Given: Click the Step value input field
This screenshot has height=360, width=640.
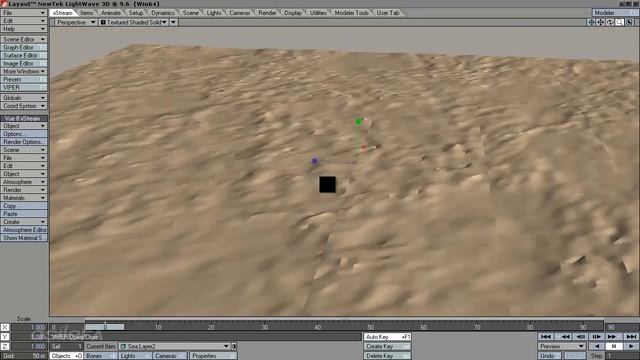Looking at the screenshot, I should point(621,356).
